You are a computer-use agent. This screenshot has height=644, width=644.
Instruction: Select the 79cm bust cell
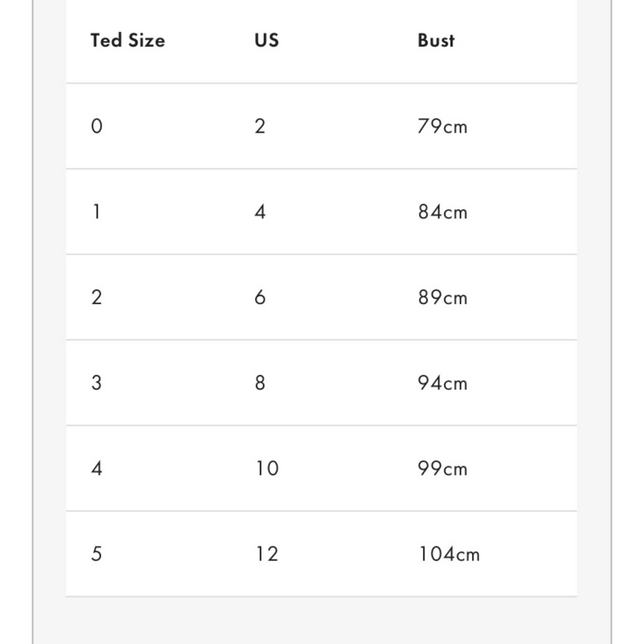coord(442,126)
